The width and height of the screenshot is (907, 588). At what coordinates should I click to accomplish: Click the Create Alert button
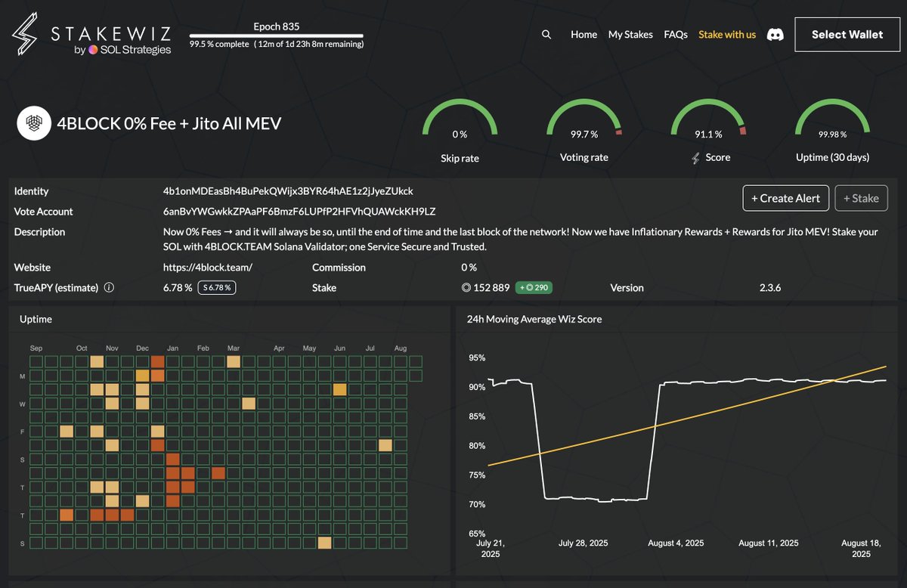click(x=786, y=198)
